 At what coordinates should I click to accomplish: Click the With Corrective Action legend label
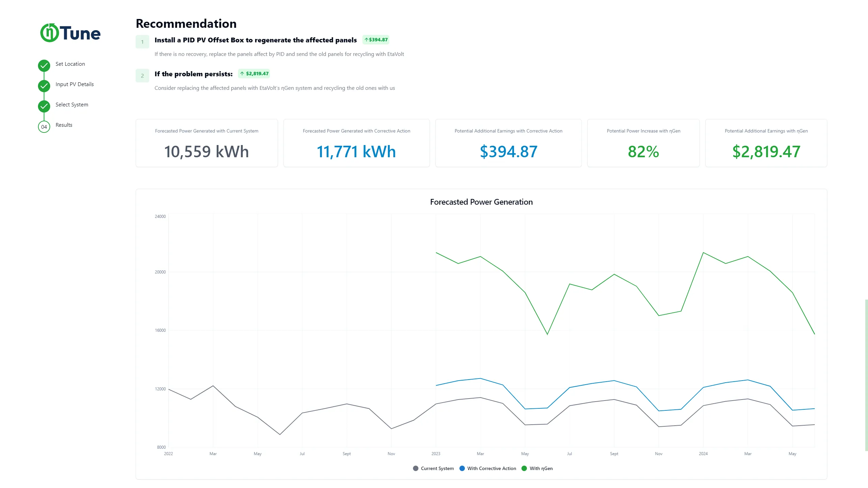(x=492, y=468)
